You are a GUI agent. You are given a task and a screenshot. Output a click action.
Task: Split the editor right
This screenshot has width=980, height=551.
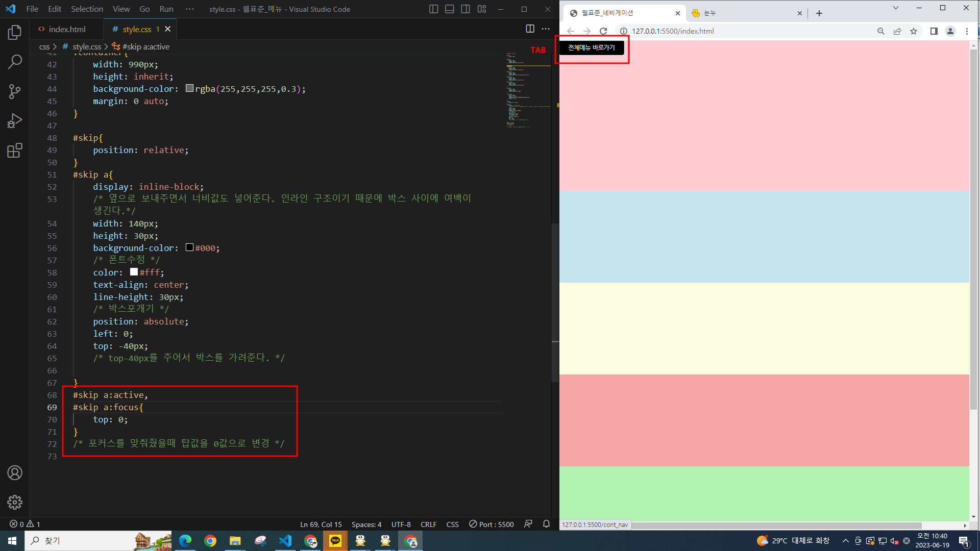point(530,29)
